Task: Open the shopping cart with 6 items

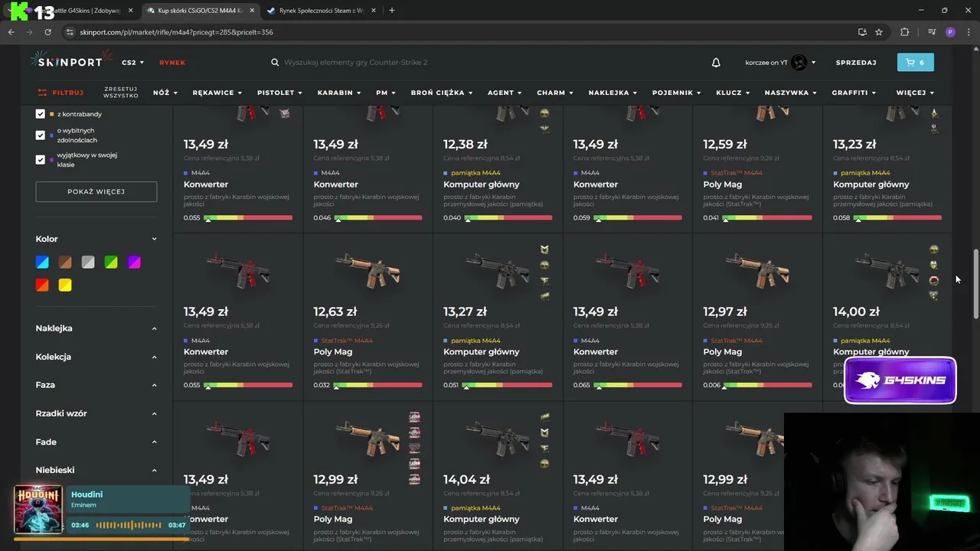Action: 915,63
